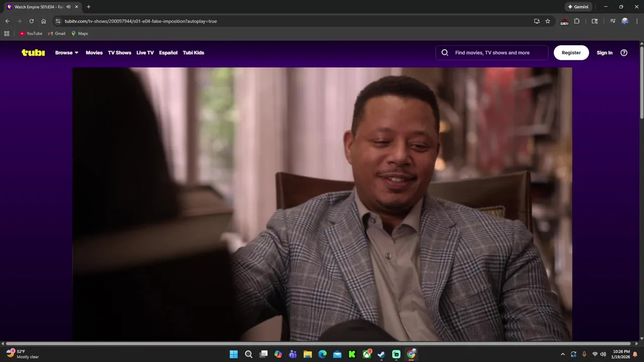The width and height of the screenshot is (644, 362).
Task: Open Task View on the taskbar
Action: (x=263, y=354)
